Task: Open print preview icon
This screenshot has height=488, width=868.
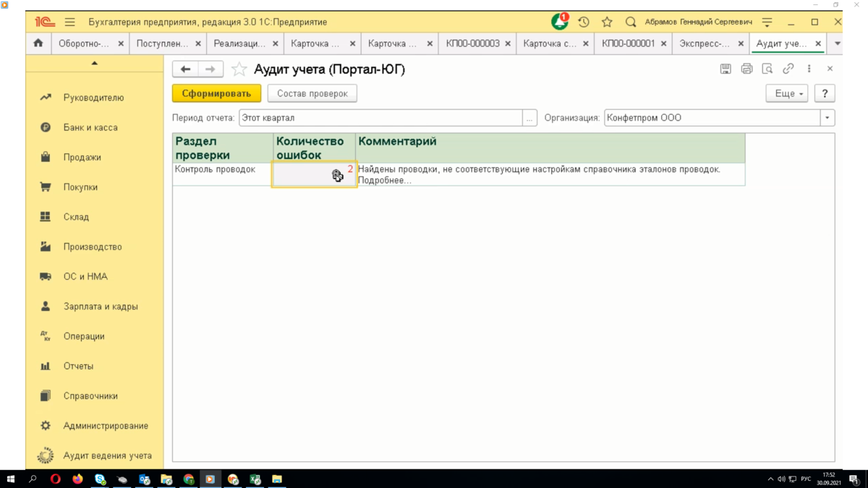Action: (767, 69)
